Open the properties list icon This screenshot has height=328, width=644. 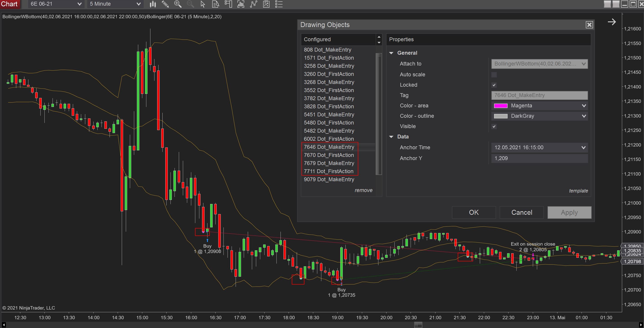(279, 4)
